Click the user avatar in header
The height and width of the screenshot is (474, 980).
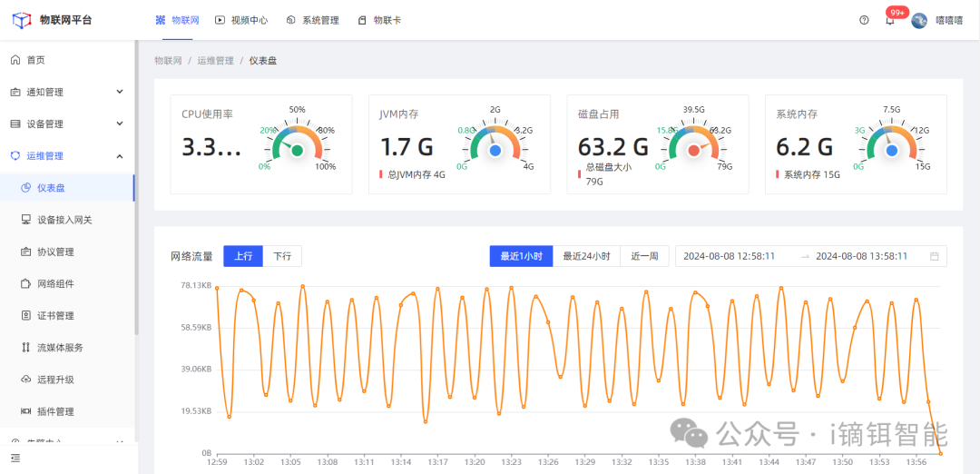(x=919, y=20)
